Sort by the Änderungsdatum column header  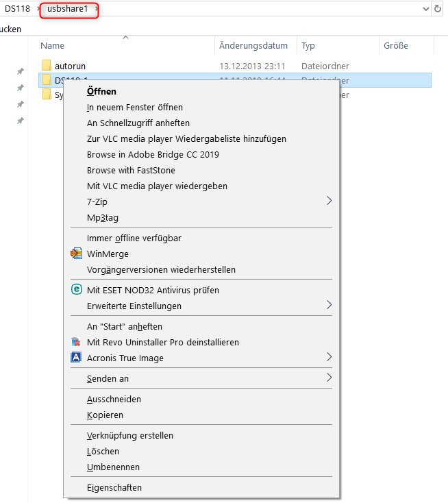pyautogui.click(x=253, y=45)
